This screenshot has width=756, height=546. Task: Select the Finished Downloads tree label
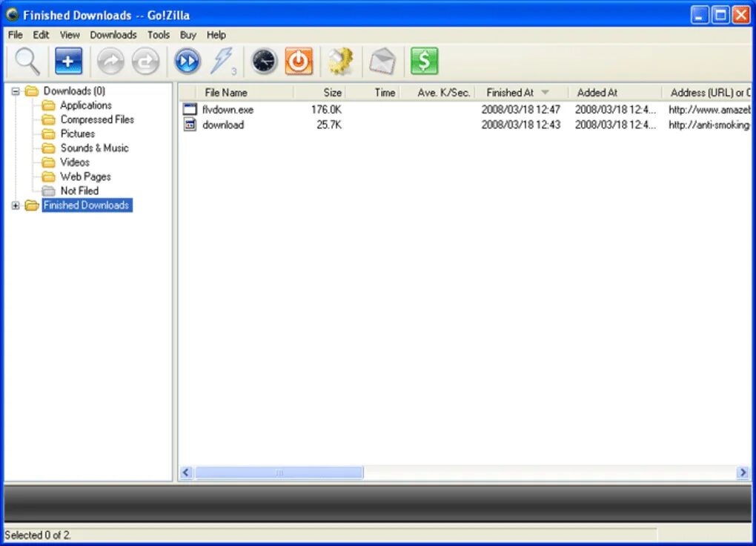pos(87,205)
